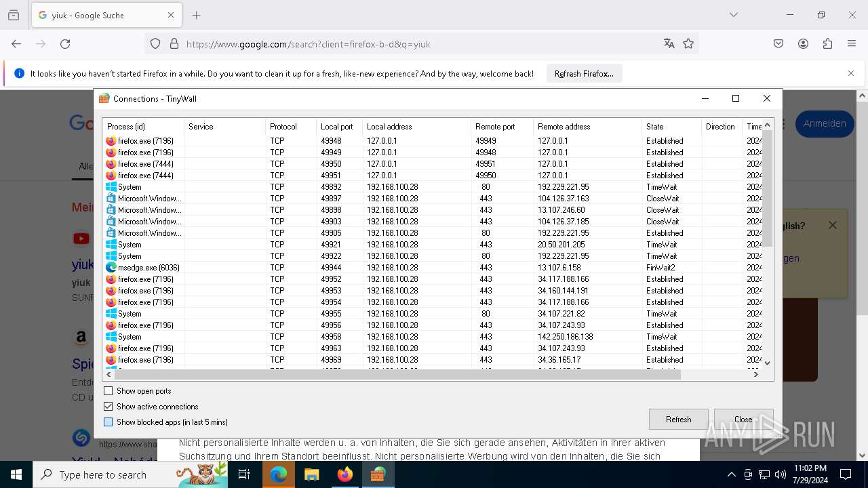Click the connections list scroll down arrow
The image size is (868, 488).
tap(768, 363)
